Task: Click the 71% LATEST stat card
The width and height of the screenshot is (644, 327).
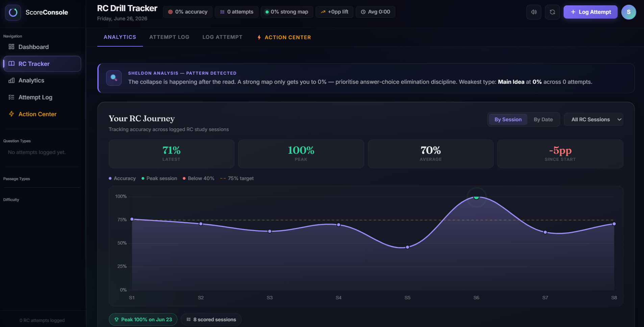Action: click(x=172, y=154)
